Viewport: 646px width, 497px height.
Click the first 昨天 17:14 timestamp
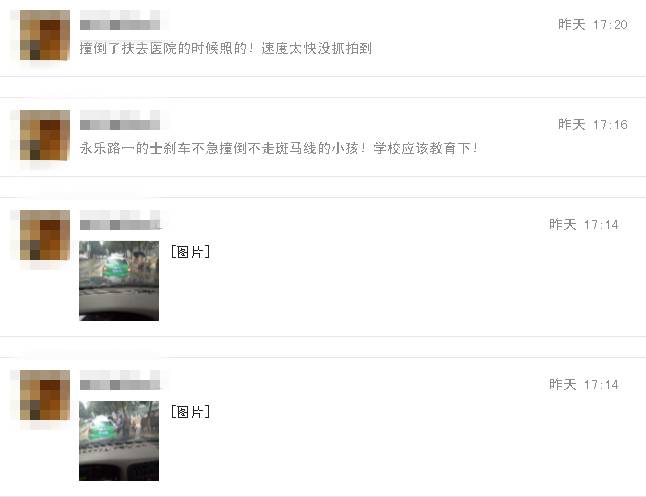[583, 225]
